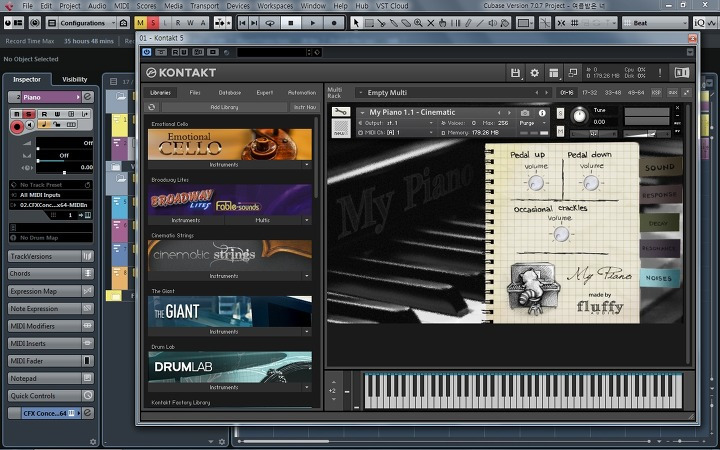The image size is (720, 450).
Task: Switch to Kontakt Database tab
Action: (x=230, y=93)
